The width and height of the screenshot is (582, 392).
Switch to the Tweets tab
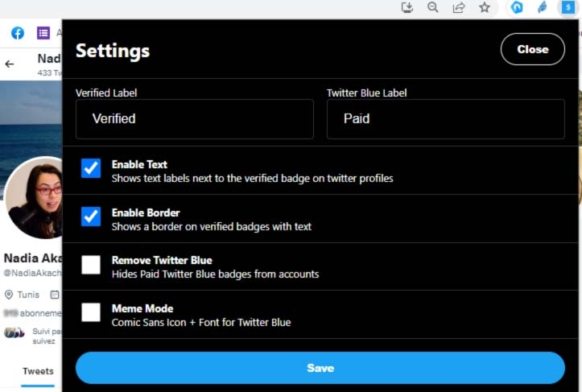[38, 371]
